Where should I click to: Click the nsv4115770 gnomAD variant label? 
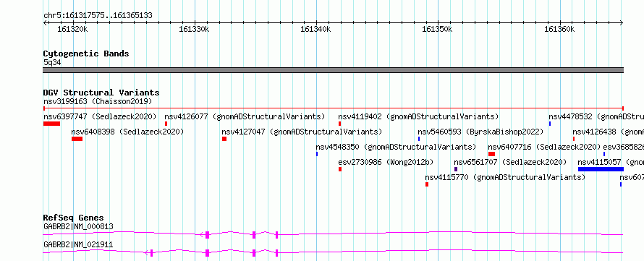pyautogui.click(x=505, y=177)
